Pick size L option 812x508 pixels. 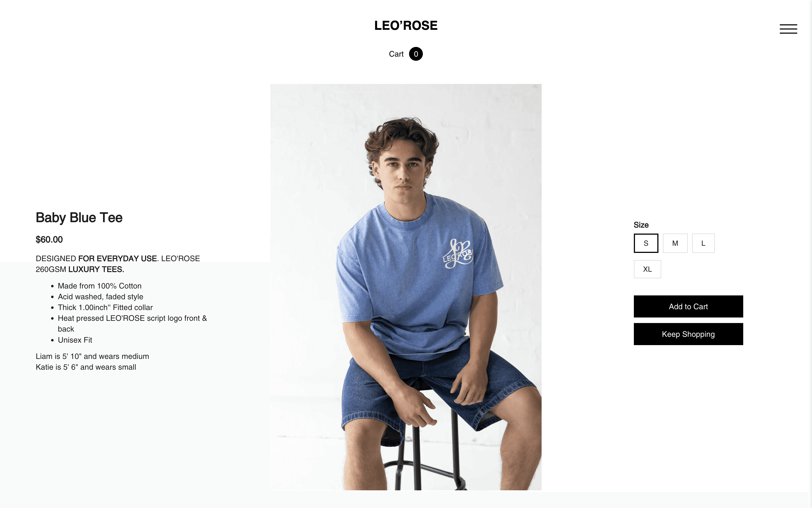coord(703,243)
